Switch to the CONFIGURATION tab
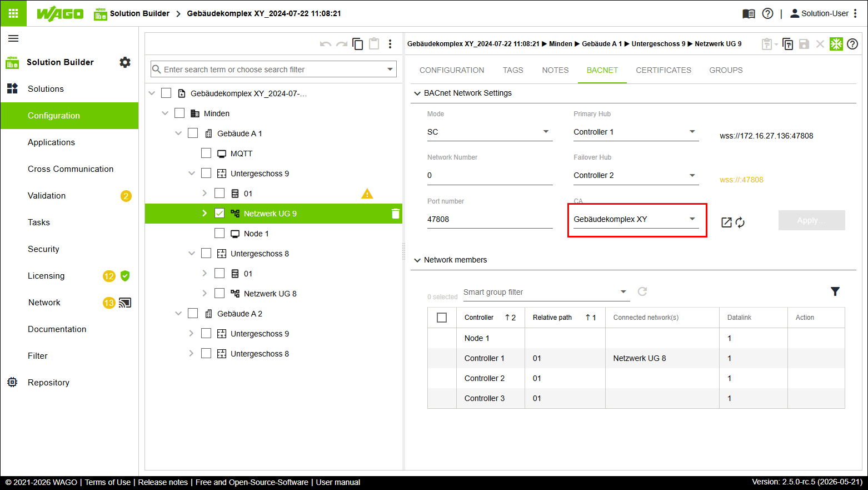Image resolution: width=868 pixels, height=490 pixels. click(x=452, y=70)
